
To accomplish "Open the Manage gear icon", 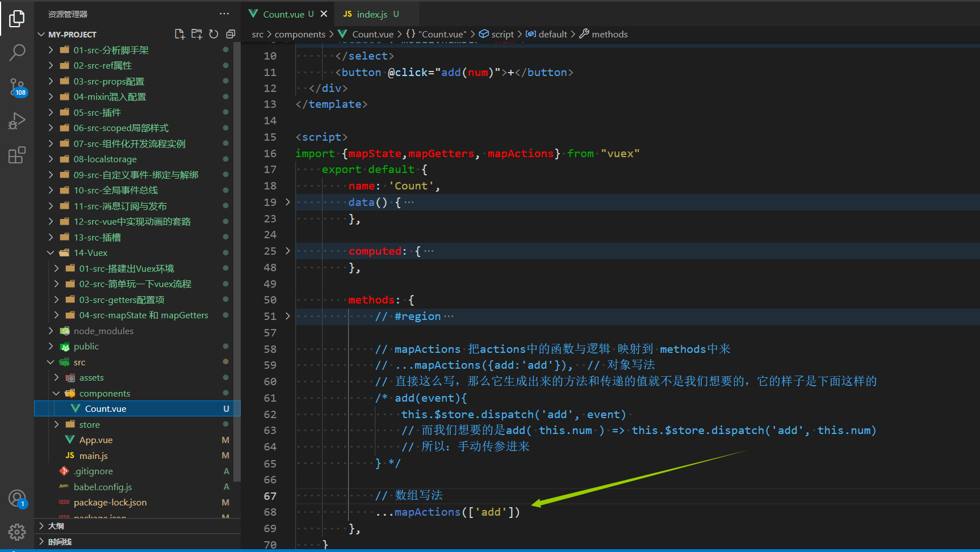I will tap(17, 532).
